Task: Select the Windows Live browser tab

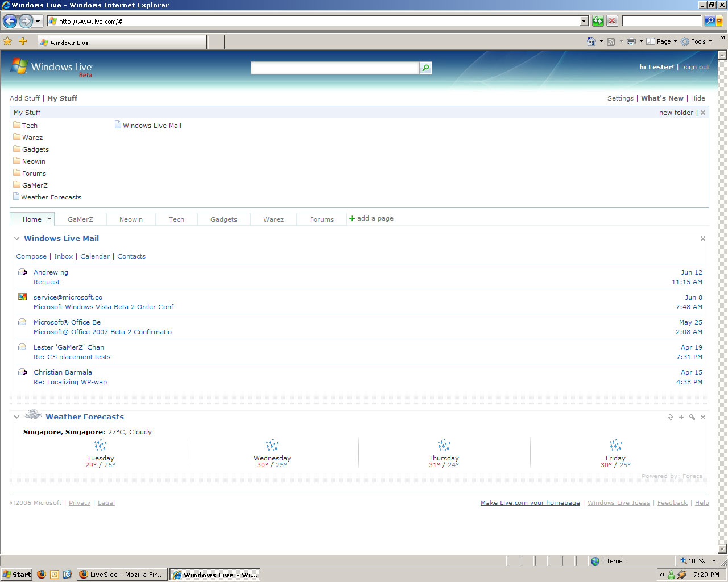Action: [122, 43]
